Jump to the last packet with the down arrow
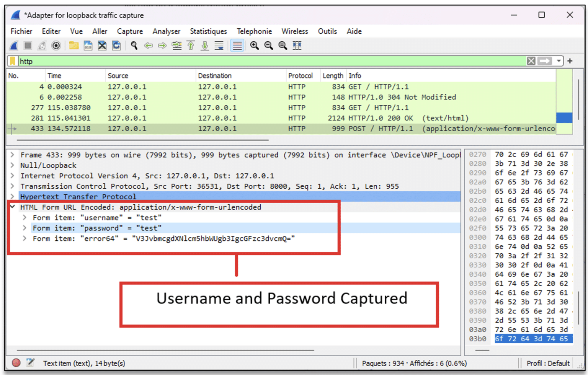 coord(205,46)
